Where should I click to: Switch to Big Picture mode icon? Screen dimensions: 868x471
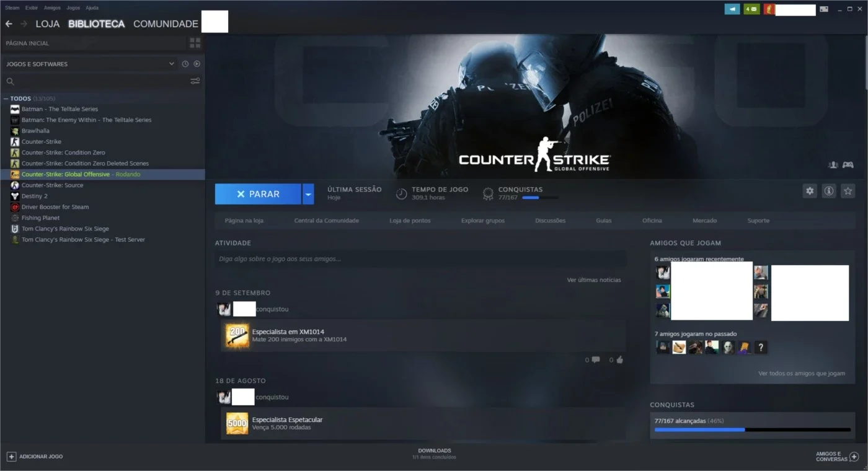823,9
